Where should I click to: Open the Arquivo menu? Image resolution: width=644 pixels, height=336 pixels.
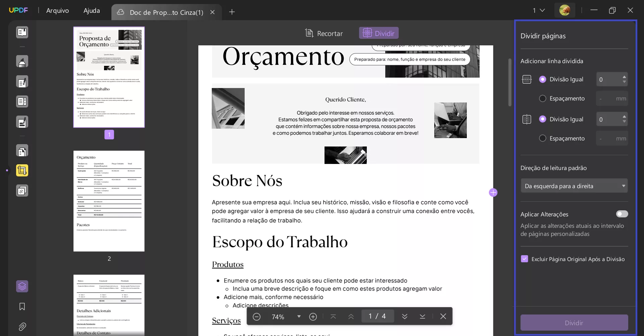pyautogui.click(x=57, y=10)
